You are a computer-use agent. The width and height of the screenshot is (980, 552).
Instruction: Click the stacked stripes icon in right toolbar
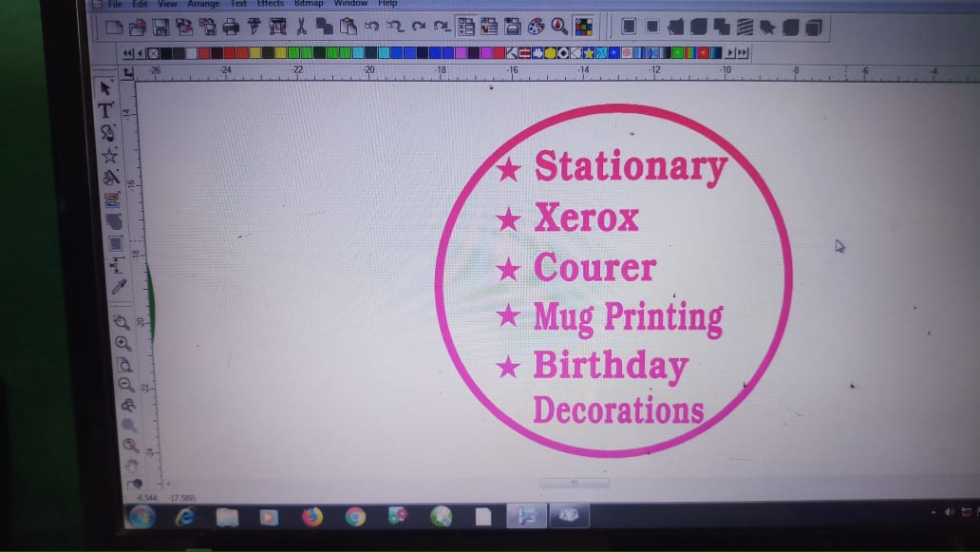point(744,27)
